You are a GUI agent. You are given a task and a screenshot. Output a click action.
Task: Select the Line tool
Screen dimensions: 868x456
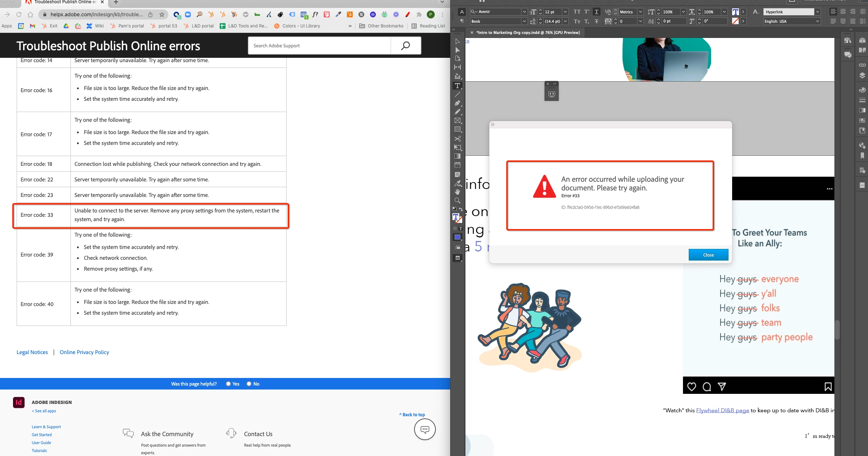point(457,94)
